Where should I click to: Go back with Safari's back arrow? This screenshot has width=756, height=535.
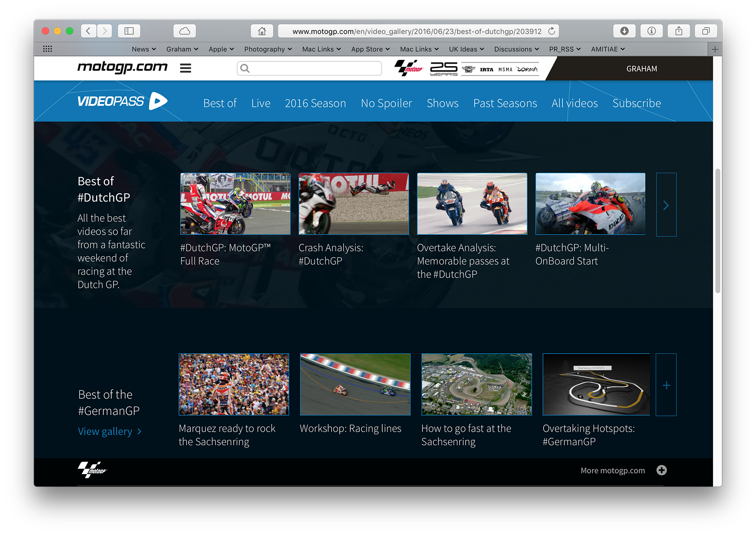point(89,31)
